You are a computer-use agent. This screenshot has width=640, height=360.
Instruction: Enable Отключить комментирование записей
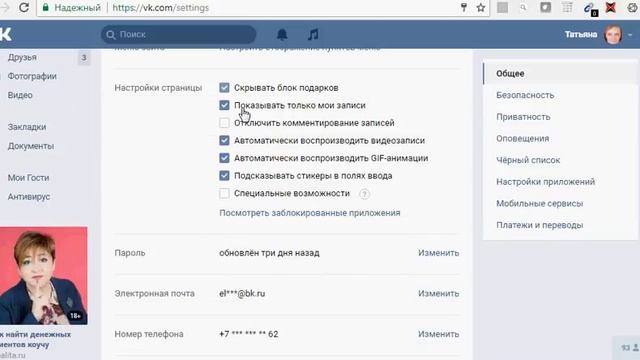coord(224,122)
